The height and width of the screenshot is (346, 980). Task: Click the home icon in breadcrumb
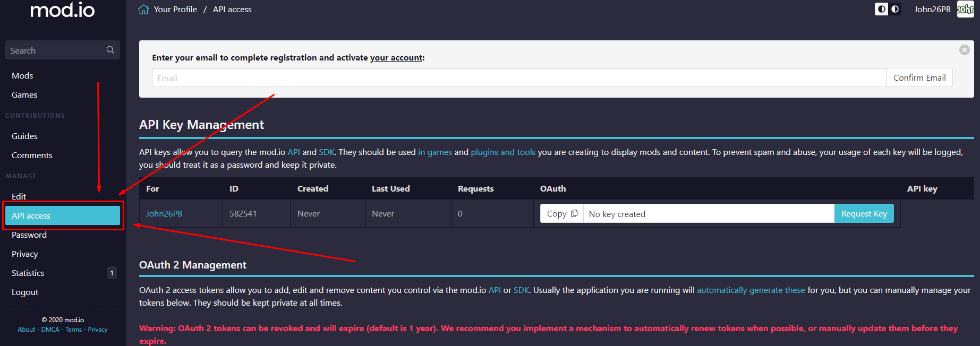click(x=143, y=10)
